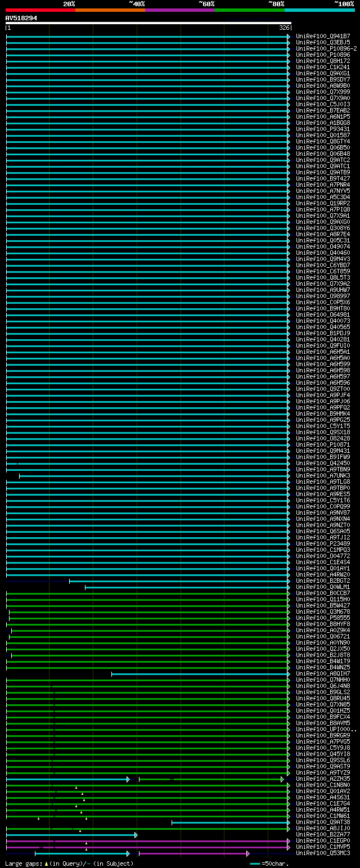Click the red 20% identity legend bar

[40, 10]
